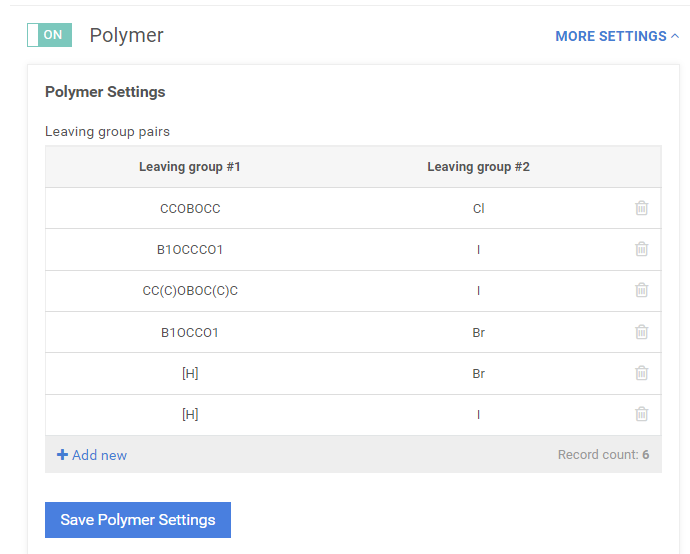
Task: Remove the CC(C)OBOC(C)C pair via trash icon
Action: pyautogui.click(x=641, y=290)
